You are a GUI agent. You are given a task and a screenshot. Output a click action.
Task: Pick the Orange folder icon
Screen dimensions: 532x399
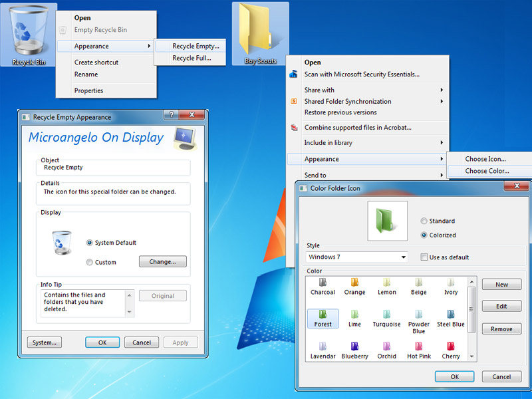[354, 283]
